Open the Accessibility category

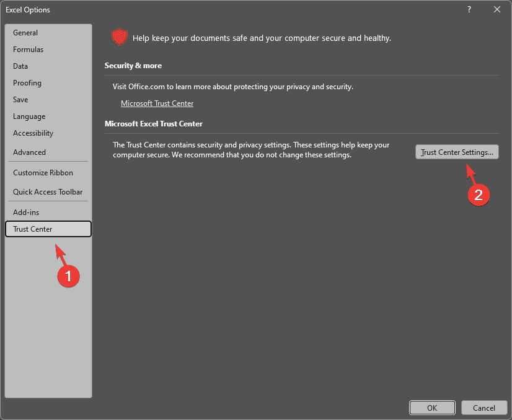pyautogui.click(x=33, y=133)
